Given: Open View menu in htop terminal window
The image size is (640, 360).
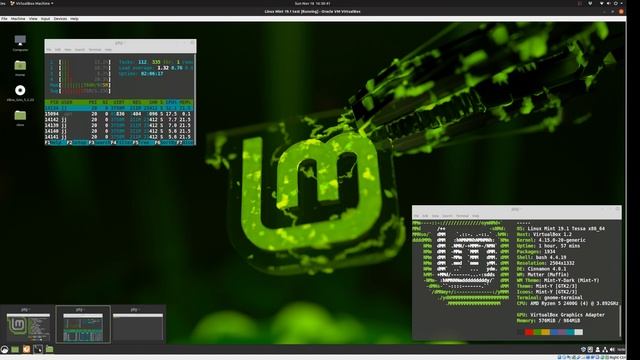Looking at the screenshot, I should coord(68,49).
